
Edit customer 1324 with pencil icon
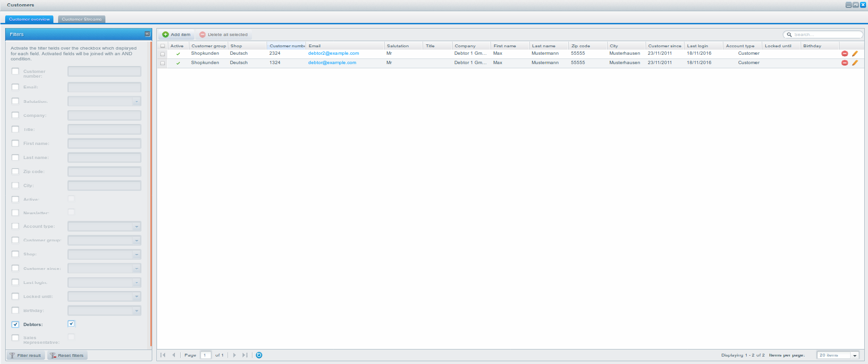coord(855,63)
